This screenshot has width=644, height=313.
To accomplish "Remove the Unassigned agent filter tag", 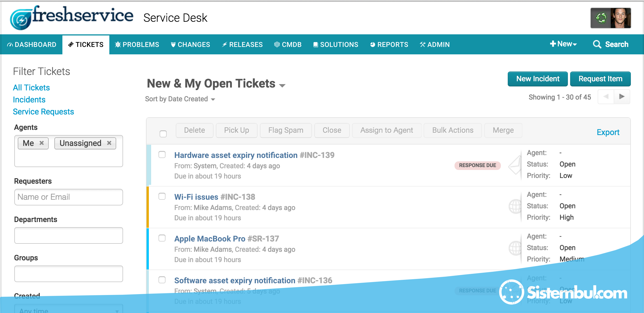I will [109, 143].
